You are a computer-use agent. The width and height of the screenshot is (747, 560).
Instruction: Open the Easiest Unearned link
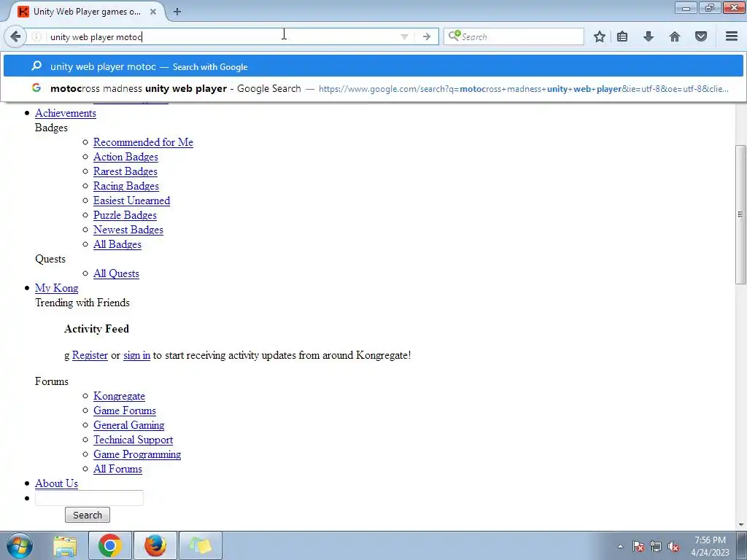click(131, 201)
